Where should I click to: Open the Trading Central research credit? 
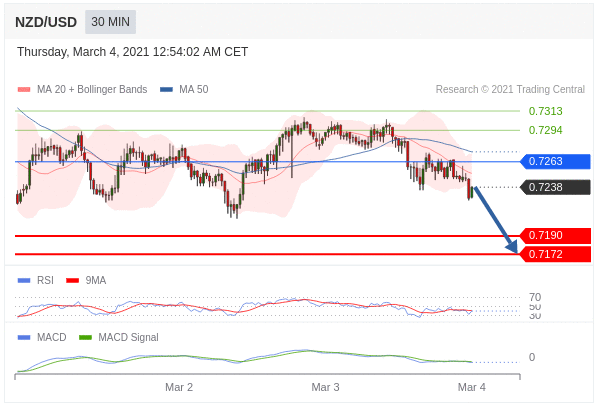(510, 89)
